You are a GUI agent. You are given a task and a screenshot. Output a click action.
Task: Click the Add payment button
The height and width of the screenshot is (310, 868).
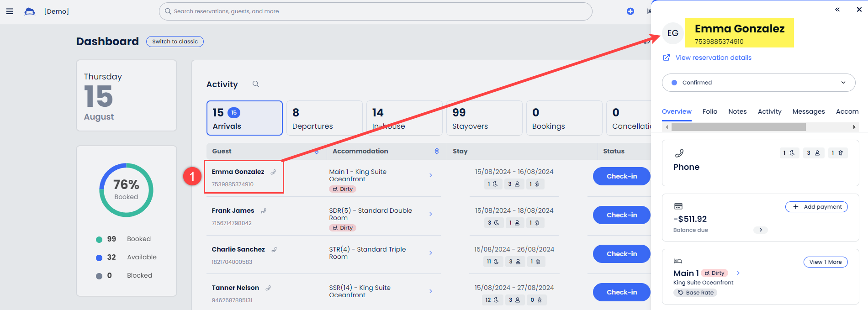(x=816, y=207)
